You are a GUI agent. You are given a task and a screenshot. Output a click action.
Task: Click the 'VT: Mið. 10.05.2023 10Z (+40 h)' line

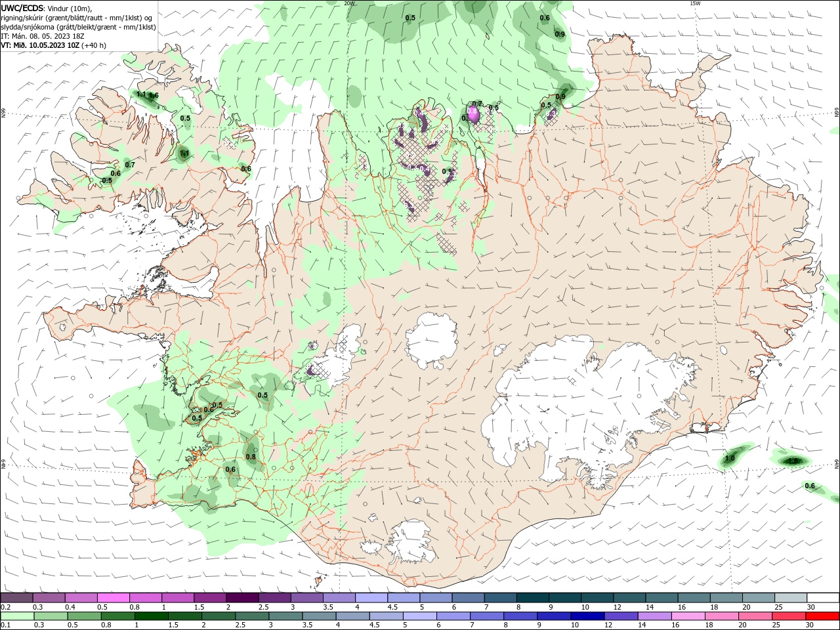coord(53,45)
